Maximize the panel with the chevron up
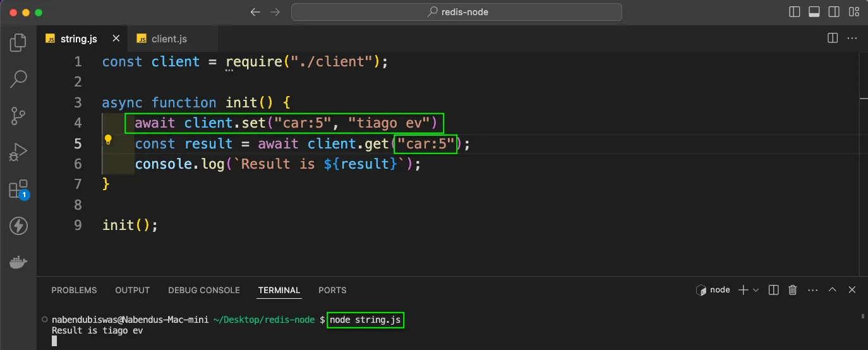Viewport: 868px width, 350px height. click(832, 290)
